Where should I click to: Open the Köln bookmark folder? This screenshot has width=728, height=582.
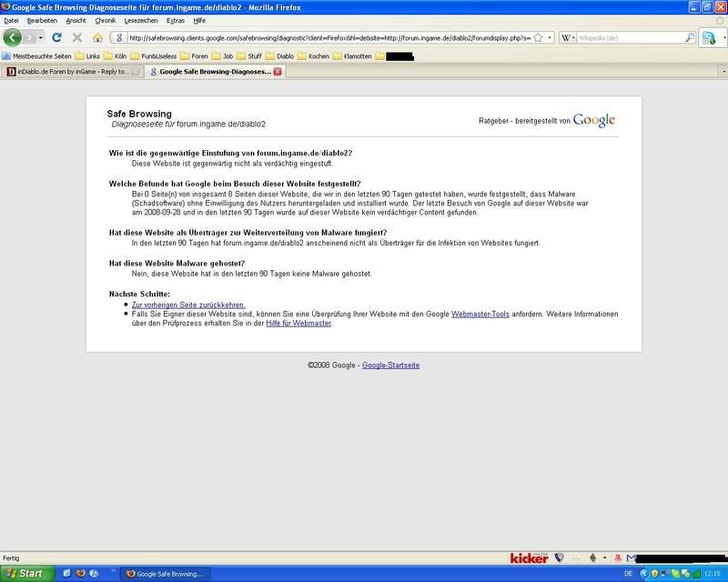click(x=116, y=56)
